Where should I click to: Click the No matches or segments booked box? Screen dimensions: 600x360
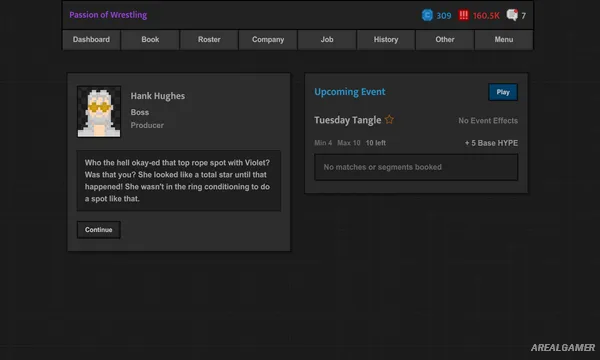coord(416,167)
